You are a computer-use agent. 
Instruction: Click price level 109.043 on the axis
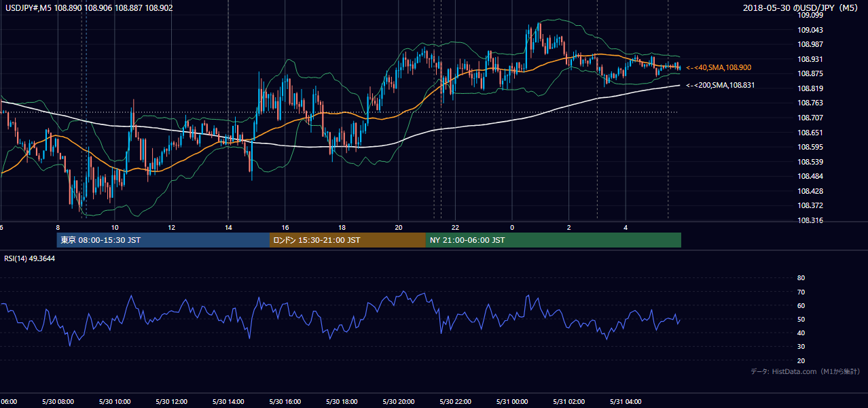click(810, 30)
